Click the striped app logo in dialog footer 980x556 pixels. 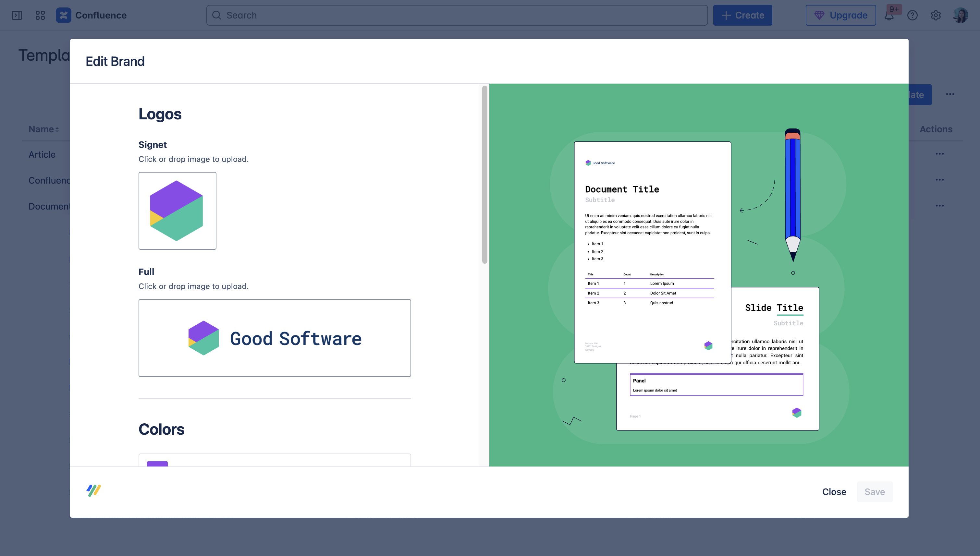[93, 490]
